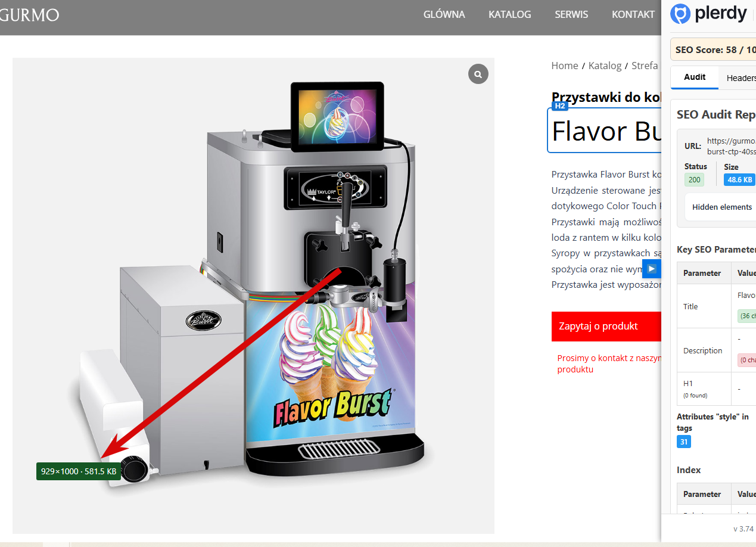Click the magnifier zoom icon on product image
The image size is (756, 547).
click(478, 74)
